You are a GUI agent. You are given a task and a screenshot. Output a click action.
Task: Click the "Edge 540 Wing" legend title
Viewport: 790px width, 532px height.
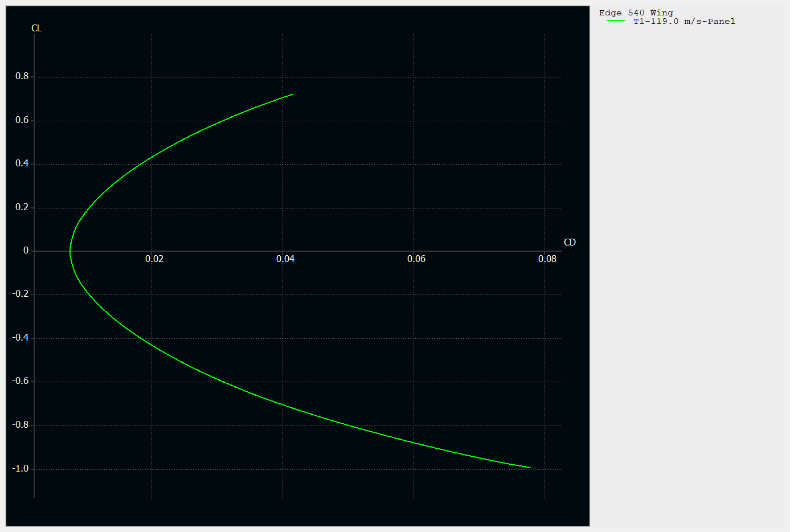coord(635,13)
